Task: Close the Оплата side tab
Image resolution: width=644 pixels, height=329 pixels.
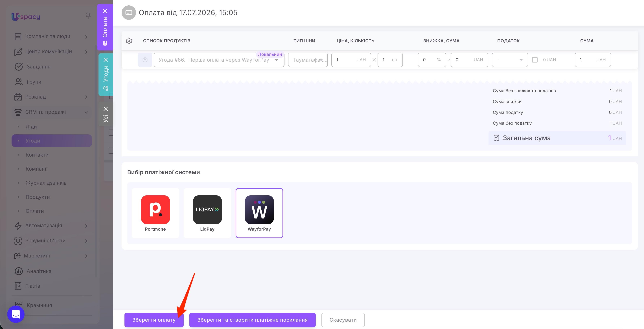Action: tap(105, 11)
